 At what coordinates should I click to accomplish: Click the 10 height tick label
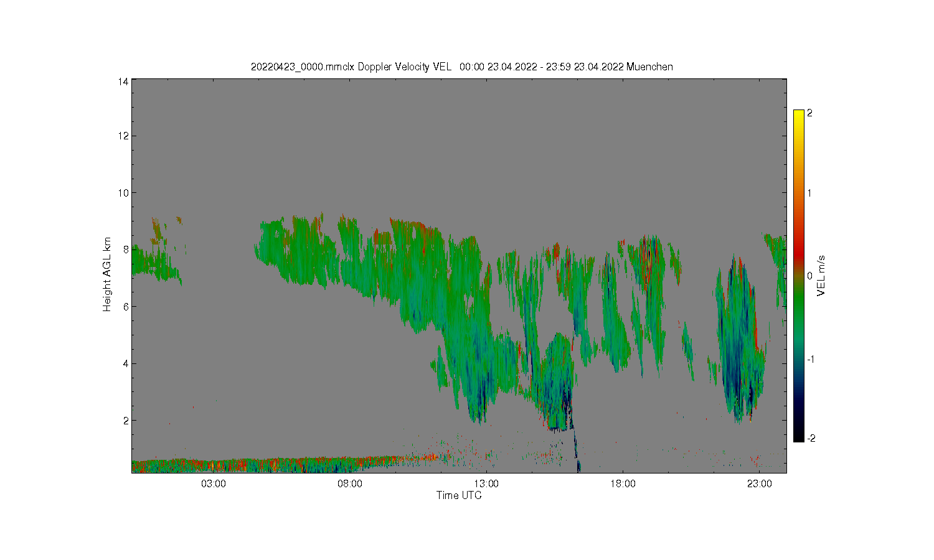pos(124,193)
